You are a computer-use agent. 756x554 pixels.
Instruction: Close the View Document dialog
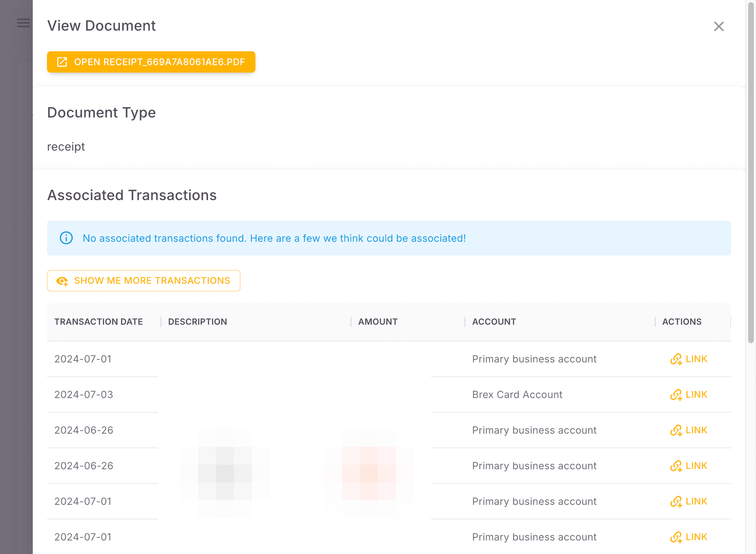(x=719, y=26)
